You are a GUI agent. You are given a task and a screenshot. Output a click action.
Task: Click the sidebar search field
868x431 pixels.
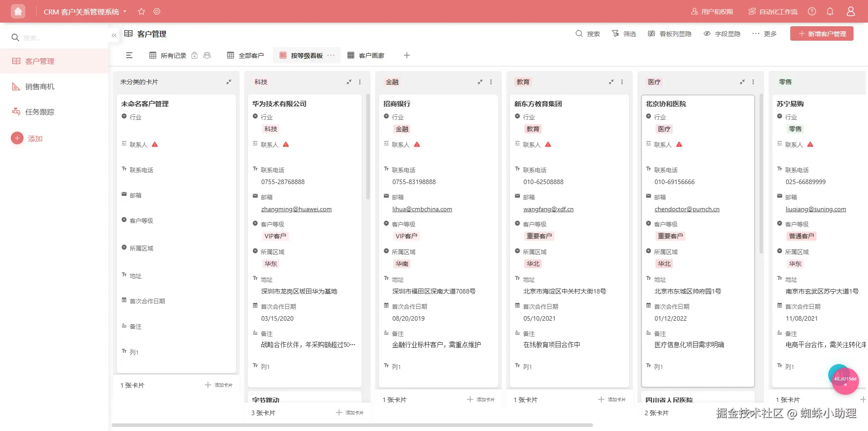(54, 38)
